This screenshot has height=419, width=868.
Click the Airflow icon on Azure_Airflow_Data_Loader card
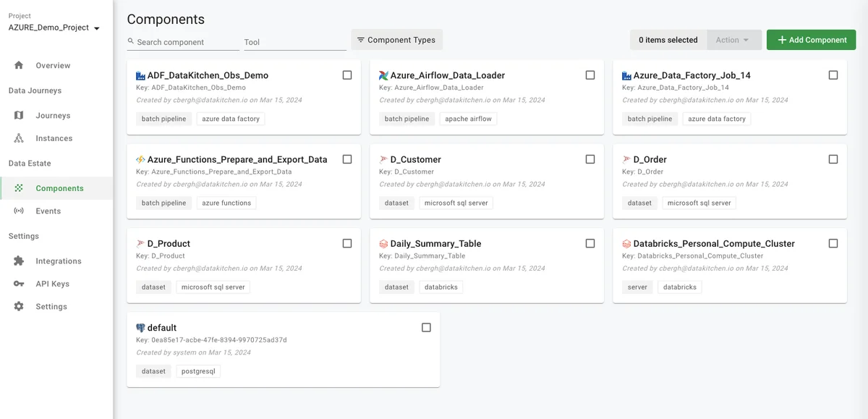click(383, 75)
